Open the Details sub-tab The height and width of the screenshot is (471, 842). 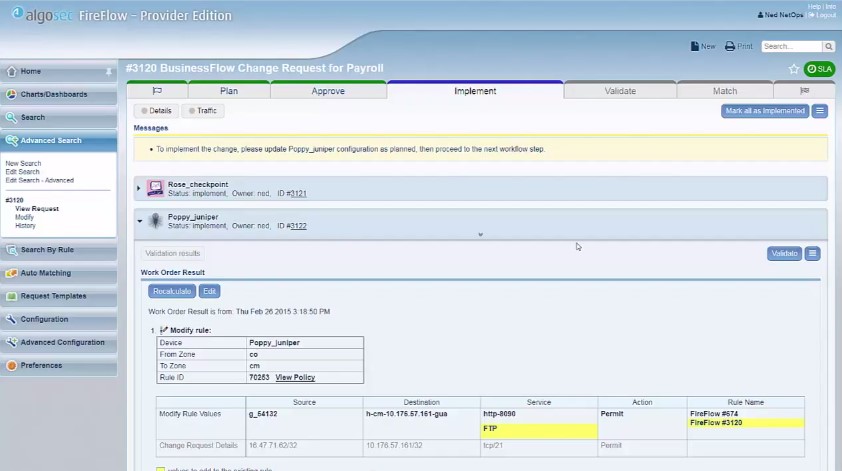point(156,111)
